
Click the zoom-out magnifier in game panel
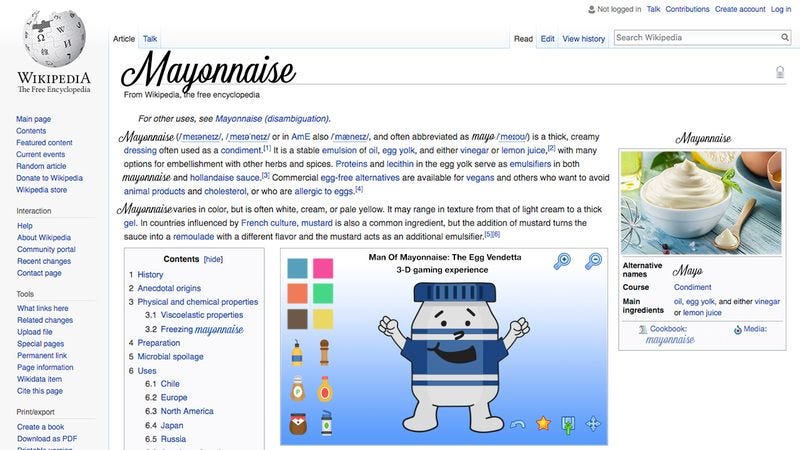pyautogui.click(x=593, y=261)
